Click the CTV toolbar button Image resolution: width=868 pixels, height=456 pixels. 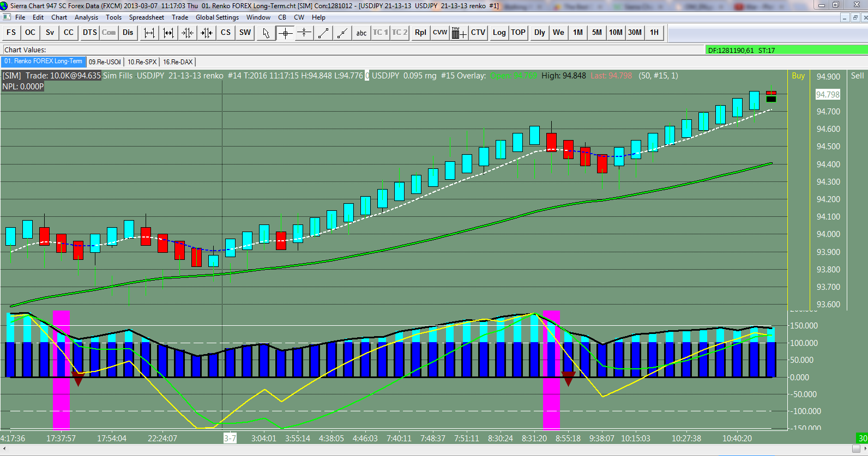[478, 33]
